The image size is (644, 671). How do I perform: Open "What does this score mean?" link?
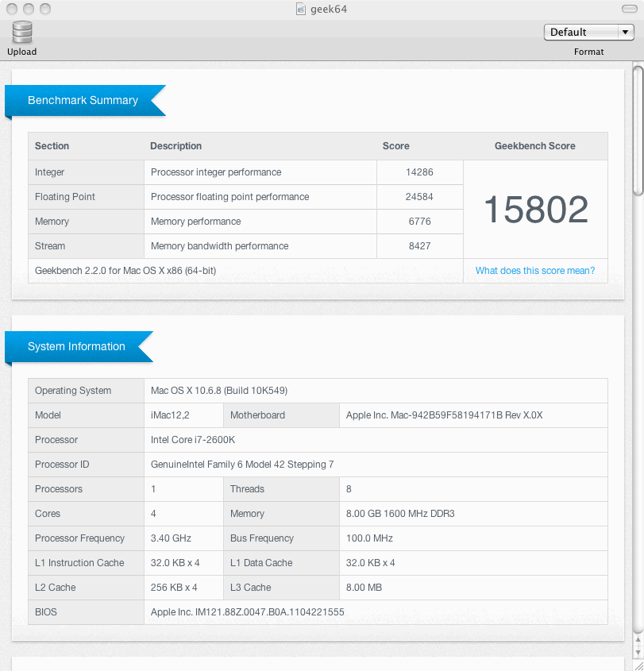(534, 271)
